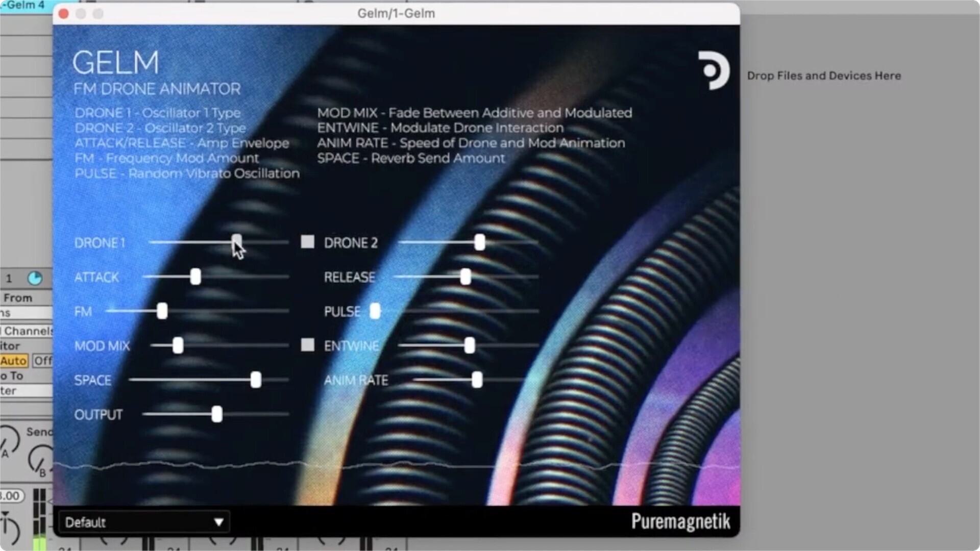The height and width of the screenshot is (551, 980).
Task: Click the SPACE slider handle
Action: pos(256,380)
